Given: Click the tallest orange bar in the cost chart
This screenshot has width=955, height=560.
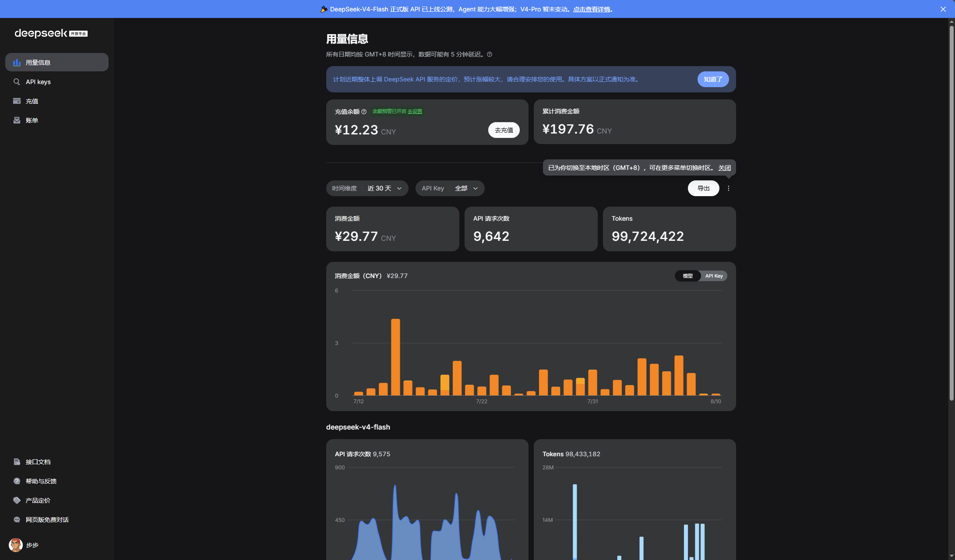Looking at the screenshot, I should tap(395, 357).
